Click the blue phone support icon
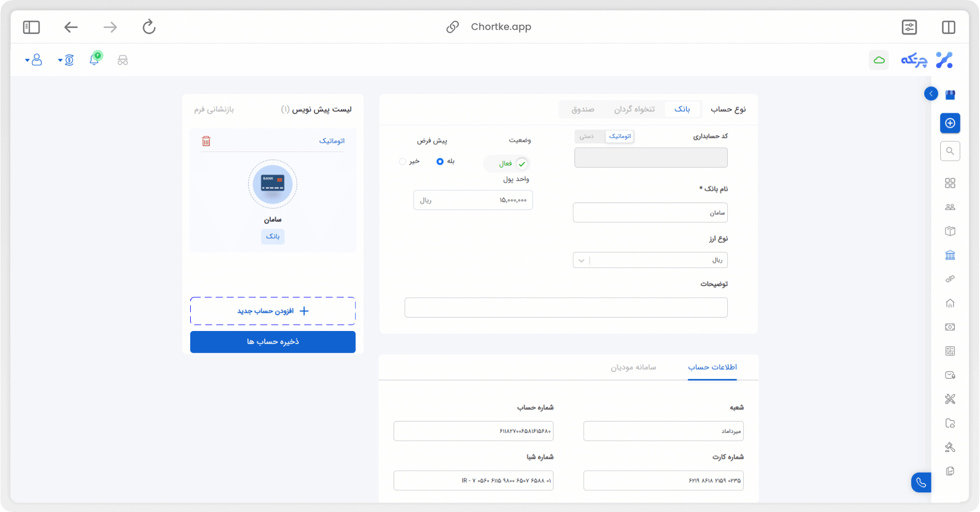The width and height of the screenshot is (980, 512). [x=921, y=483]
